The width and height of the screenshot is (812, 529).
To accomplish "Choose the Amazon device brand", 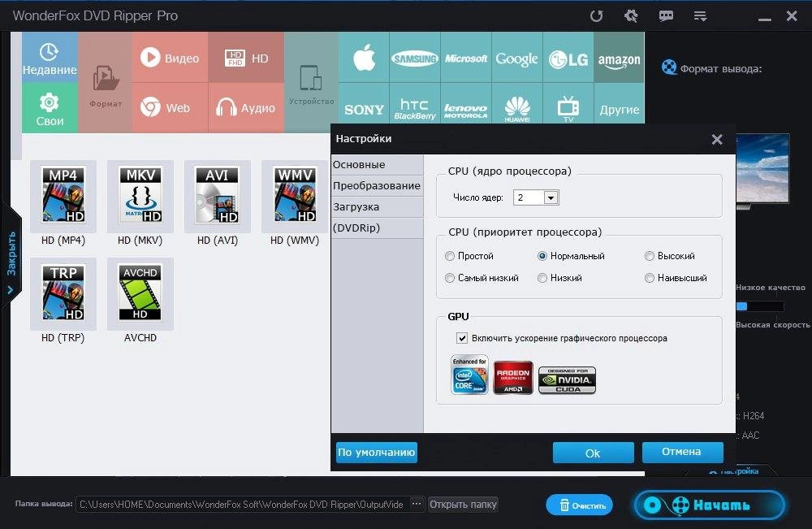I will click(620, 57).
